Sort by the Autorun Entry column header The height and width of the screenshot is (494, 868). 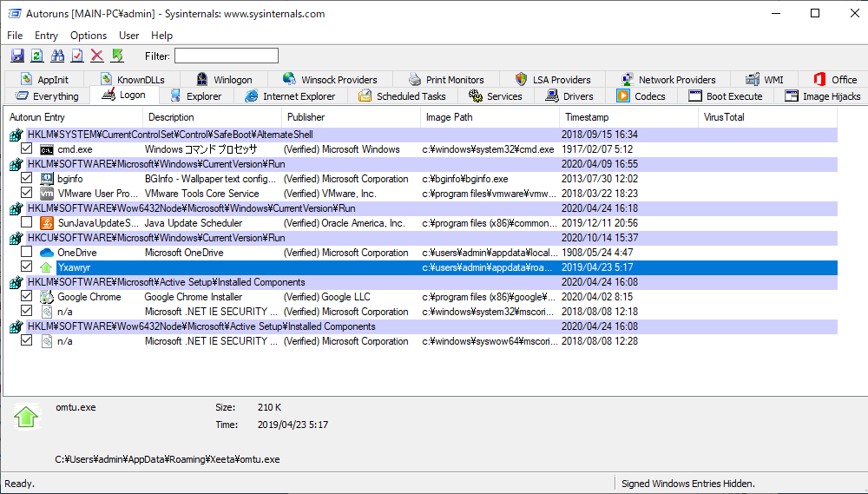coord(73,117)
